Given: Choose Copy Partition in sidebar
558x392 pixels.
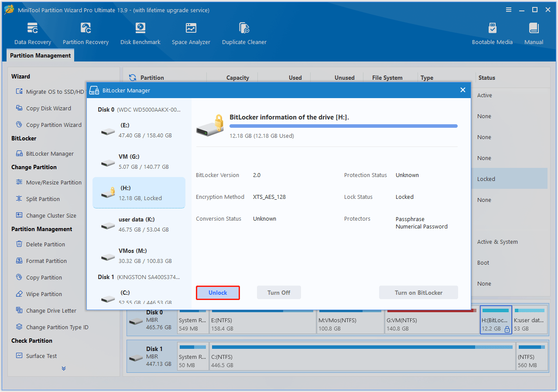Looking at the screenshot, I should click(38, 277).
